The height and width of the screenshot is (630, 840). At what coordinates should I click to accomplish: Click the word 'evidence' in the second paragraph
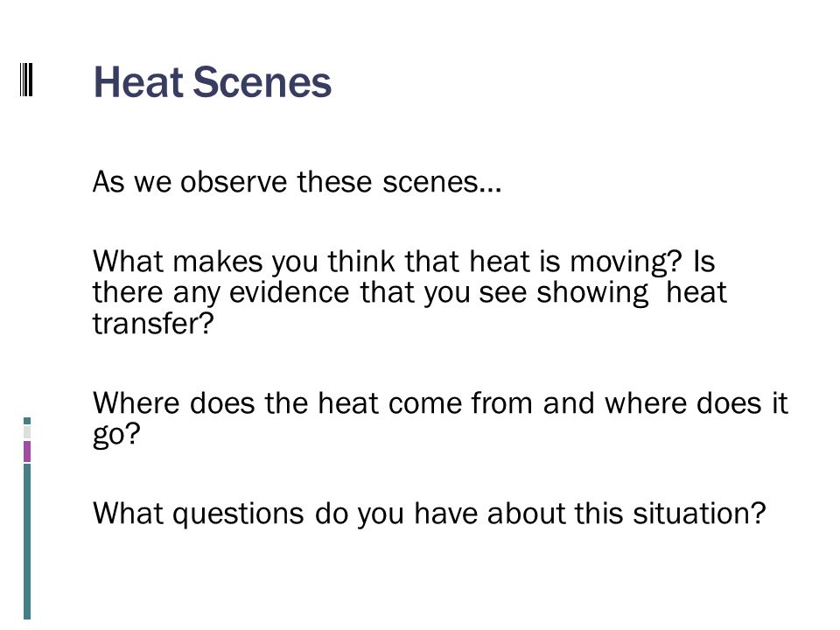pos(290,292)
